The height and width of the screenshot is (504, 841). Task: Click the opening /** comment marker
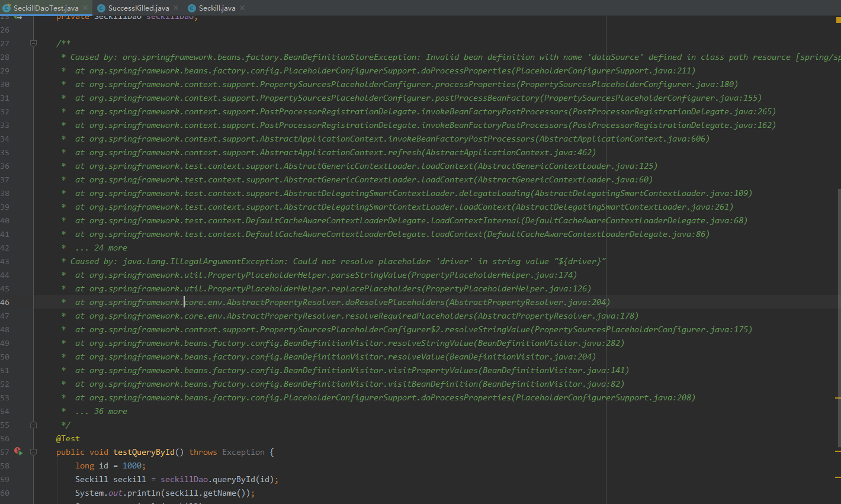click(63, 43)
